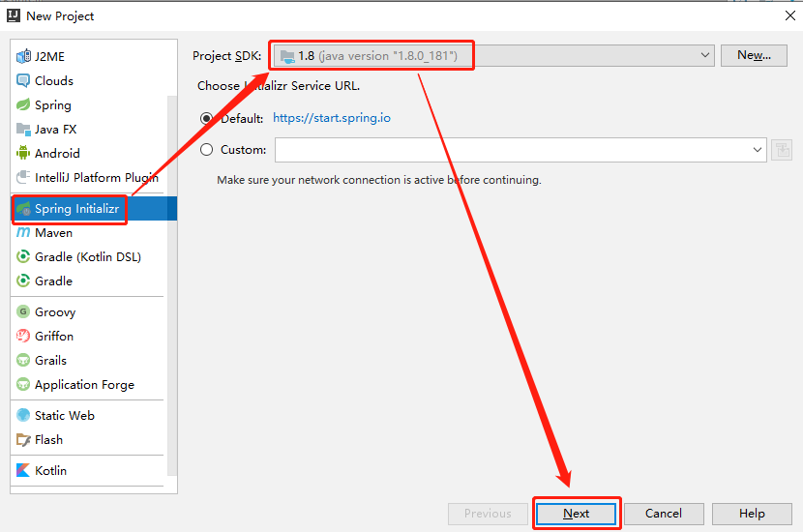Viewport: 803px width, 532px height.
Task: Choose the Gradle label in list
Action: coord(54,281)
